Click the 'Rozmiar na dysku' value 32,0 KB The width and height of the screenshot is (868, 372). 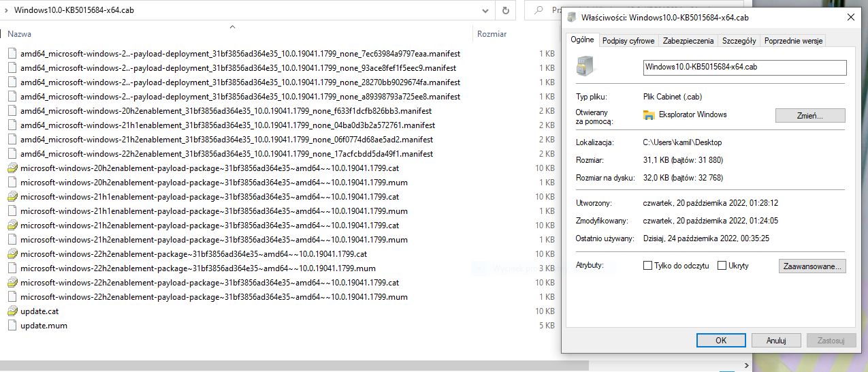(x=683, y=178)
